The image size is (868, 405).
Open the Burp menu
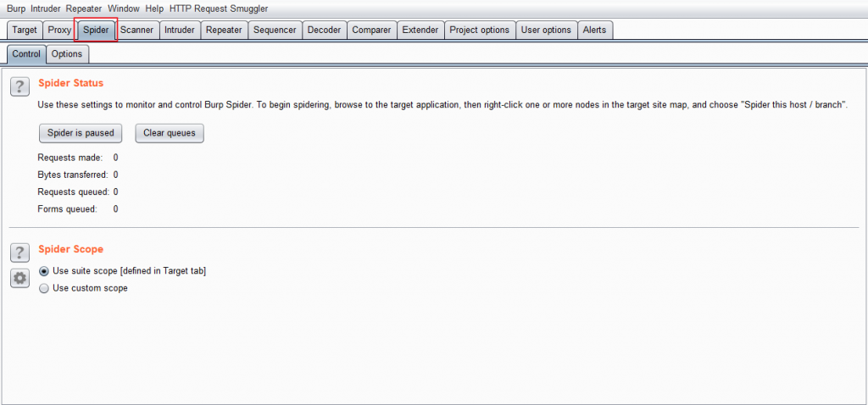[x=16, y=8]
